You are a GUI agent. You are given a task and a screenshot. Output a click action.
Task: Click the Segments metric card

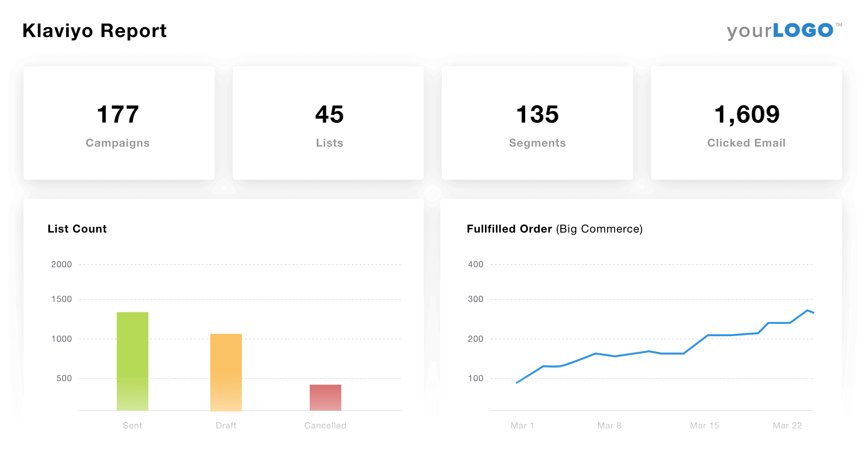pyautogui.click(x=537, y=123)
